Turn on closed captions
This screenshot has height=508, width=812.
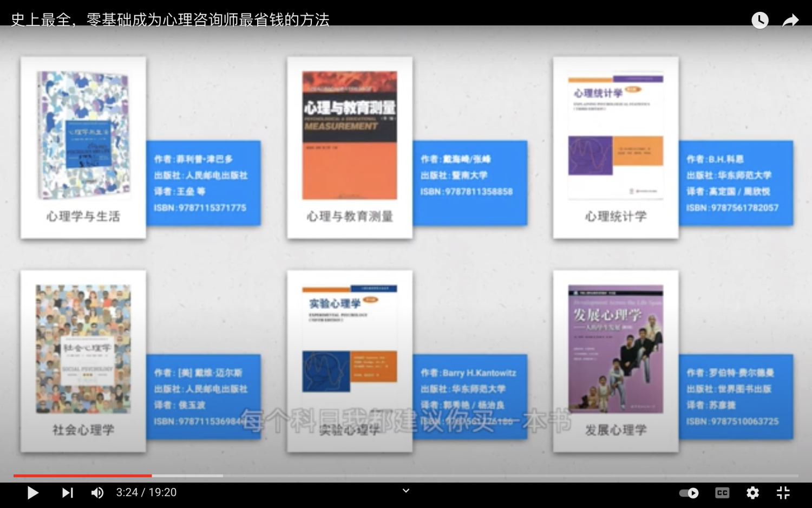tap(722, 493)
